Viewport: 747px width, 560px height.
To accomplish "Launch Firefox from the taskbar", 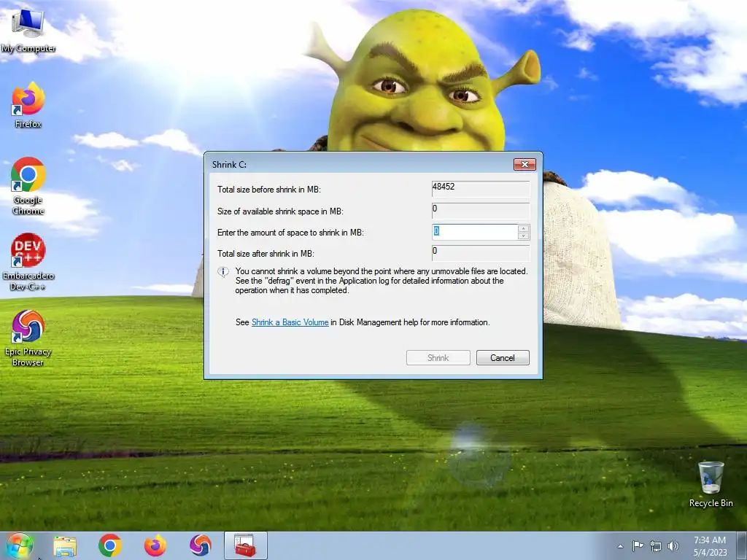I will (x=155, y=545).
